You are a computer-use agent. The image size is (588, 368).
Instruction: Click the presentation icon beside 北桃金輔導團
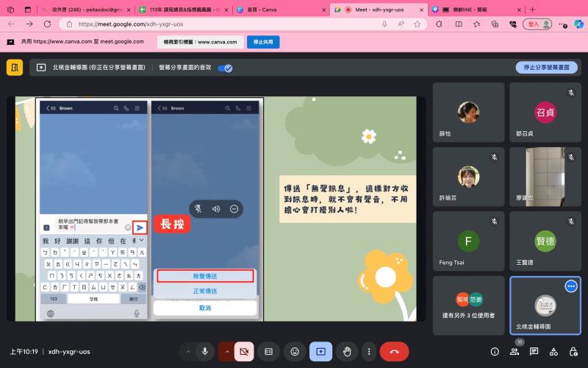41,68
